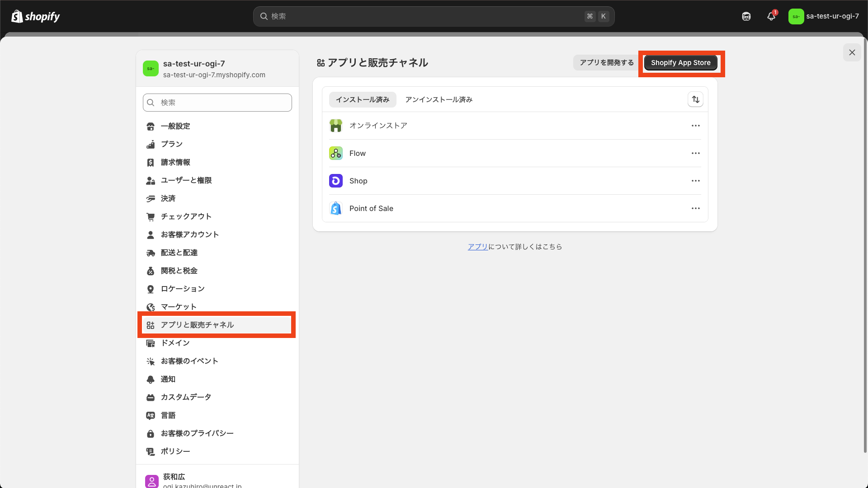Open the three-dot menu for Point of Sale

[695, 208]
